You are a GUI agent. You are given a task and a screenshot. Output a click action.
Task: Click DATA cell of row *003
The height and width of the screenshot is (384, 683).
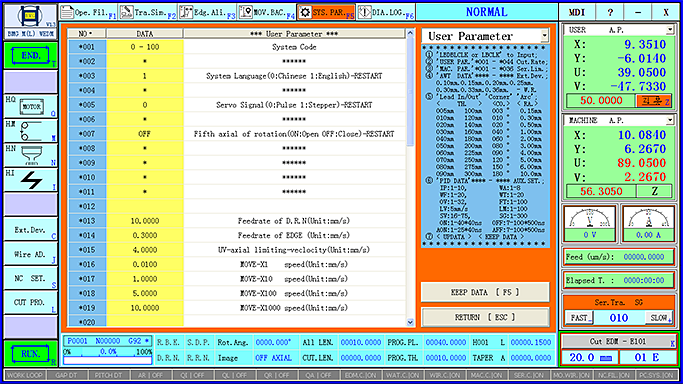[145, 76]
